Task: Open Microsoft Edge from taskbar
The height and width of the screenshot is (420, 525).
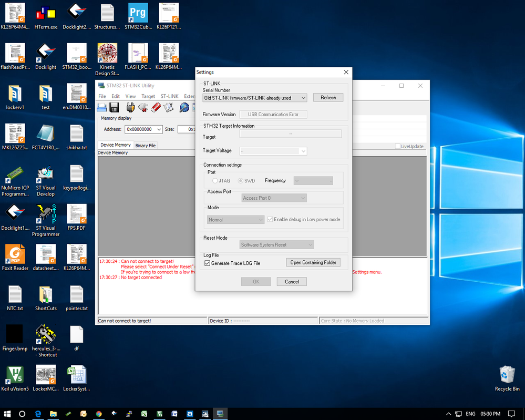Action: 38,414
